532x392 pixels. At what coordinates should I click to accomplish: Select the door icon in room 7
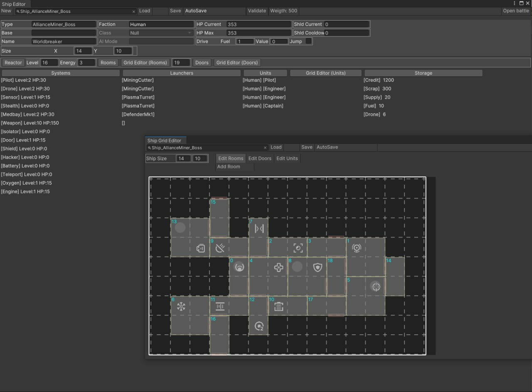259,228
